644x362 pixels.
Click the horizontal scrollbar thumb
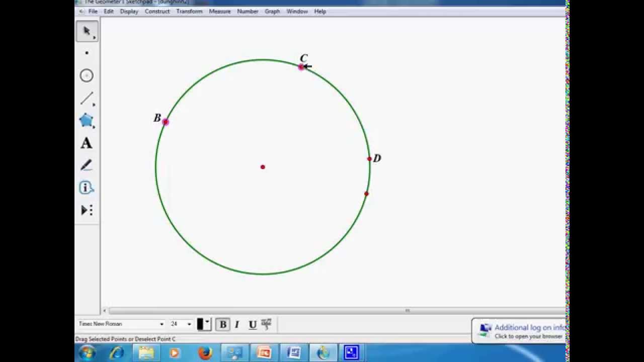[x=336, y=310]
